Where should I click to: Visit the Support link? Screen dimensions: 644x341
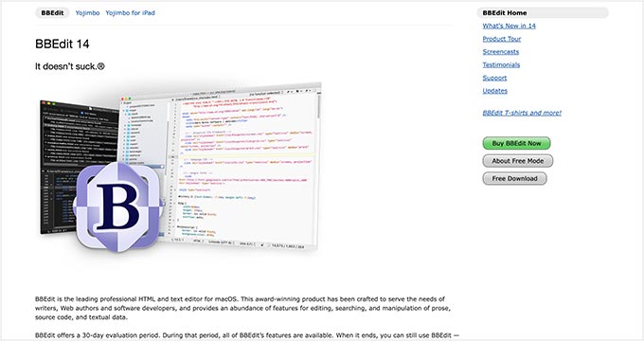[x=494, y=78]
